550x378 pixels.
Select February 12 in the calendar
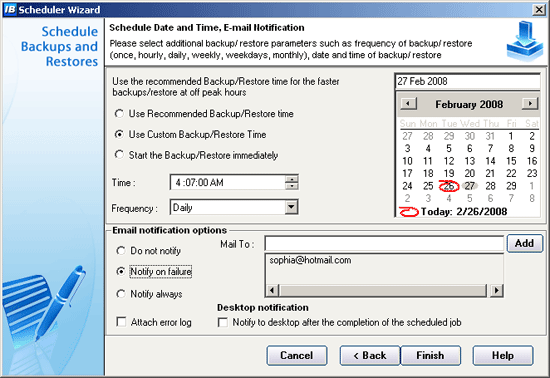click(x=449, y=161)
